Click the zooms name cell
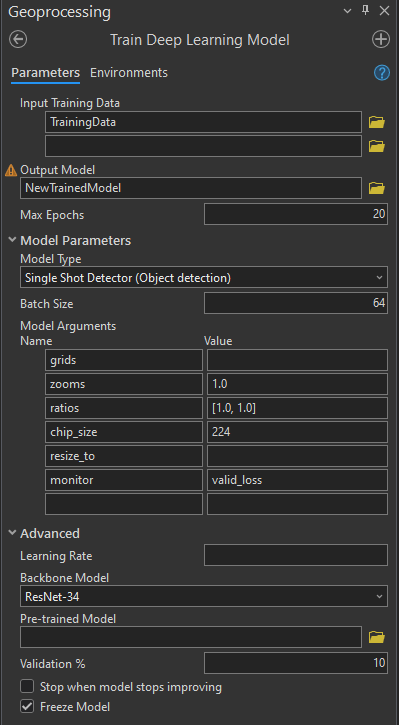 tap(124, 384)
